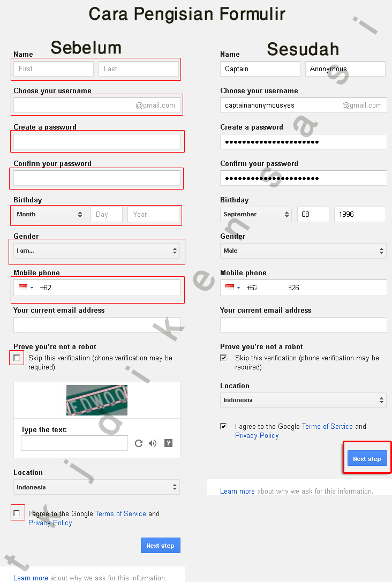Uncheck skip verification on the Sesudah form
Viewport: 392px width, 582px height.
tap(223, 357)
